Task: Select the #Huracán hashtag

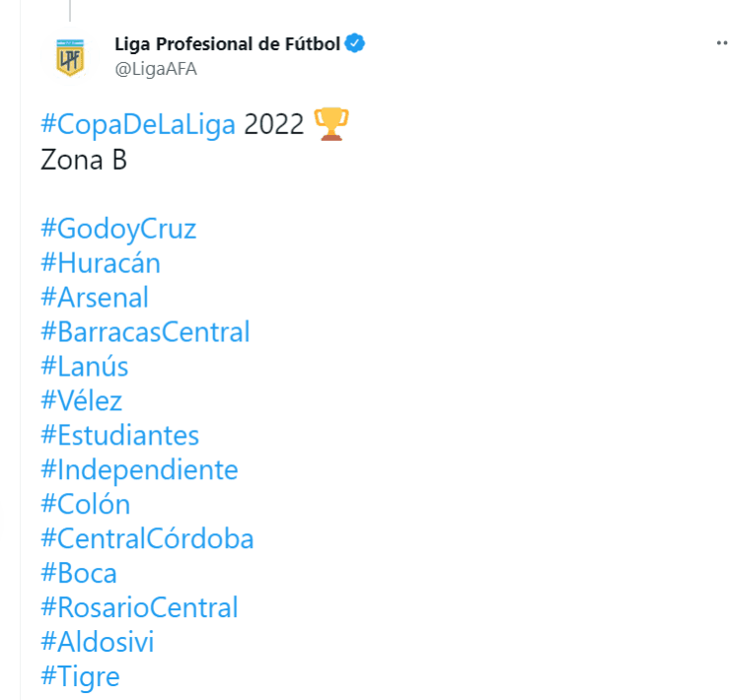Action: coord(101,263)
